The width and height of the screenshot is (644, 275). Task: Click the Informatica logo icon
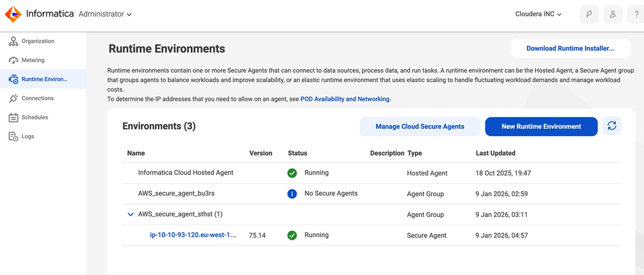(x=13, y=14)
